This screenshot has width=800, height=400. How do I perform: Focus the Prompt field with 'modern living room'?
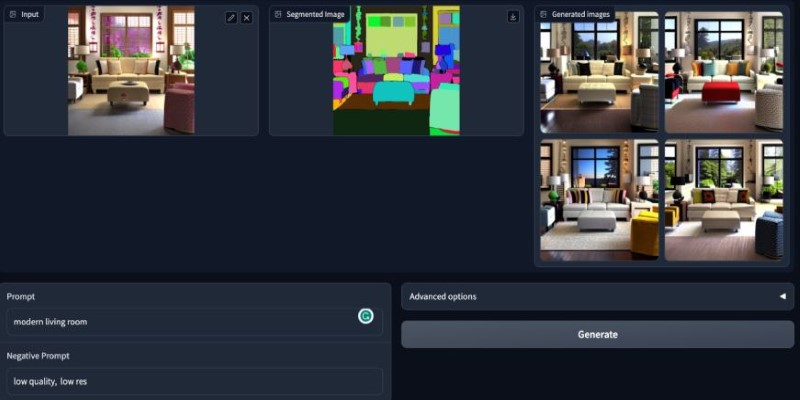click(194, 322)
